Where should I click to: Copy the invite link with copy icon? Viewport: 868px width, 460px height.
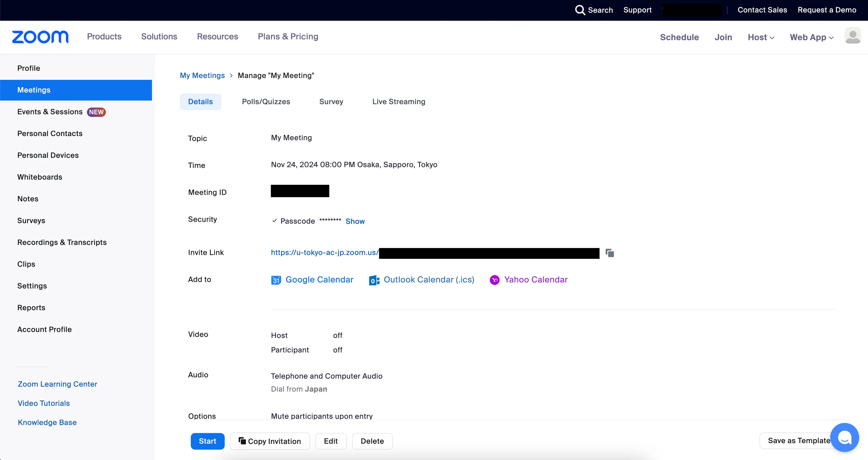610,253
